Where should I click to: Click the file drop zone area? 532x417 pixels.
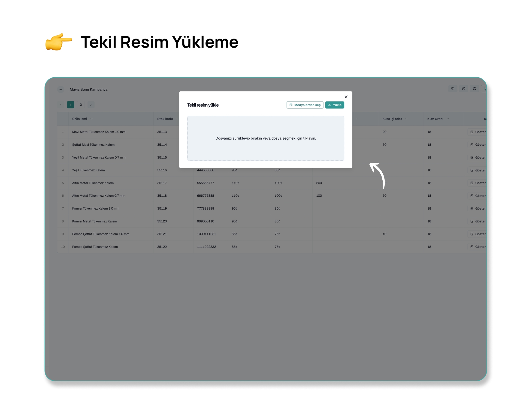pos(266,138)
